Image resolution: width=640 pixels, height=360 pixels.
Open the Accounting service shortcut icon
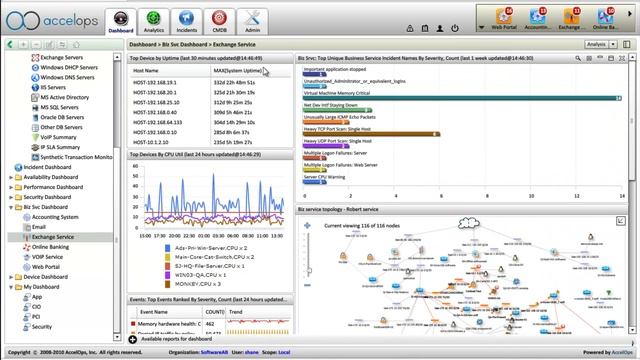(538, 19)
